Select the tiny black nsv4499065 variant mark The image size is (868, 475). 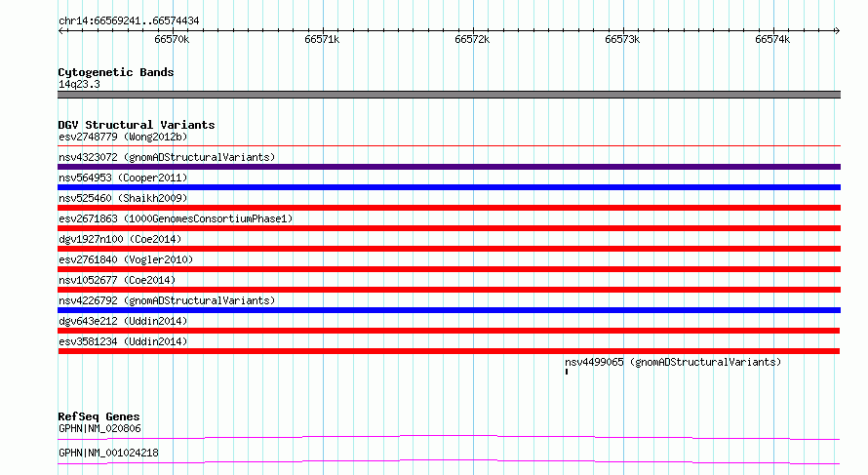[567, 372]
